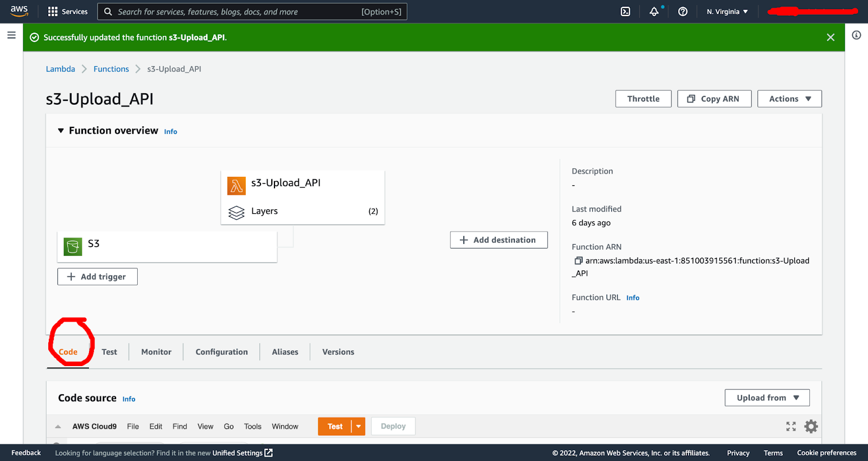Open the Services grid menu
The height and width of the screenshot is (461, 868).
(x=68, y=11)
